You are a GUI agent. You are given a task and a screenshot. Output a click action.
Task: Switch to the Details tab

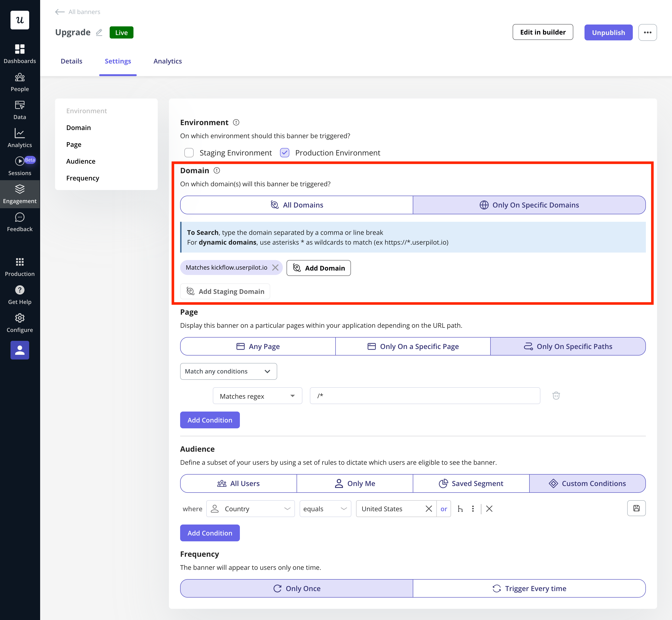[x=71, y=61]
